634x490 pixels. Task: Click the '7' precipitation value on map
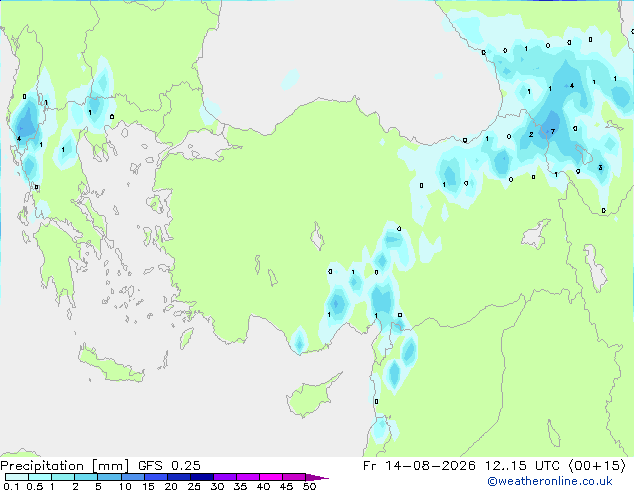coord(553,131)
